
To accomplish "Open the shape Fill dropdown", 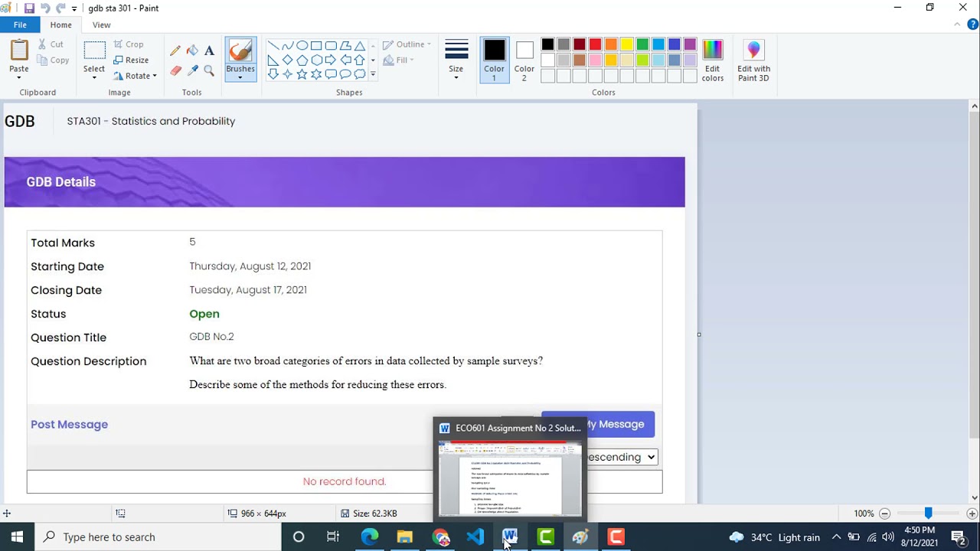I will point(398,60).
